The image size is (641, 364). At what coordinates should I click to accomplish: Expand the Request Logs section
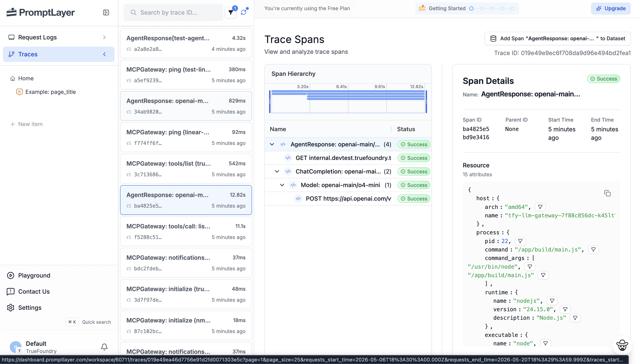(104, 37)
